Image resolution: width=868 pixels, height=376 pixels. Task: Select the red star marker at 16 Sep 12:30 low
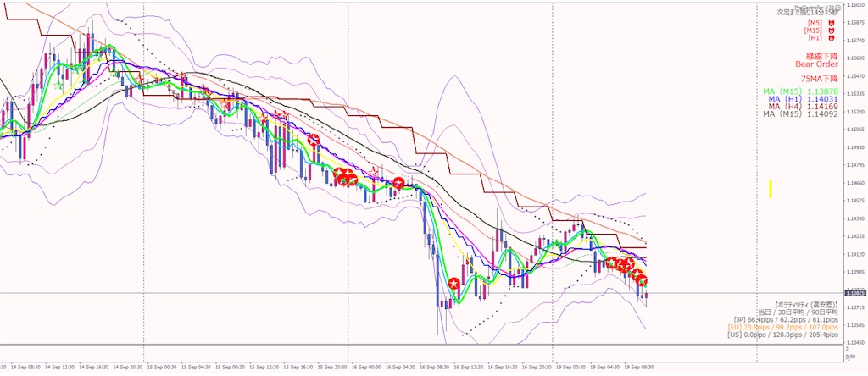[x=454, y=285]
